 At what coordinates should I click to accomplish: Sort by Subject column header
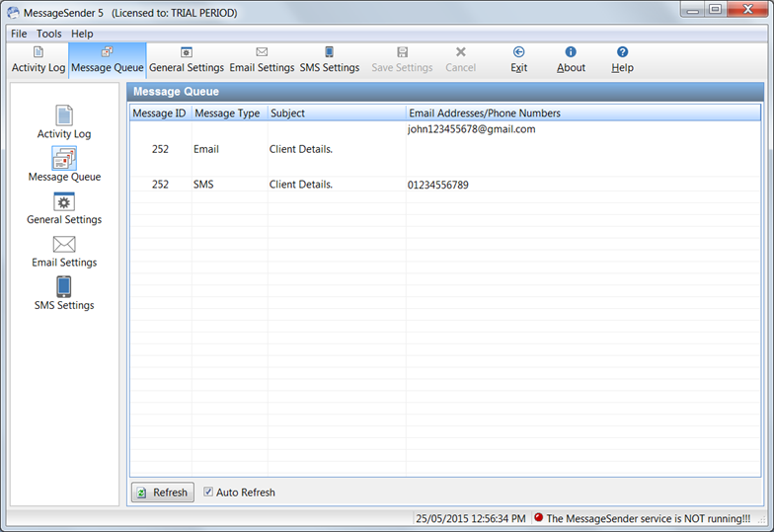337,113
